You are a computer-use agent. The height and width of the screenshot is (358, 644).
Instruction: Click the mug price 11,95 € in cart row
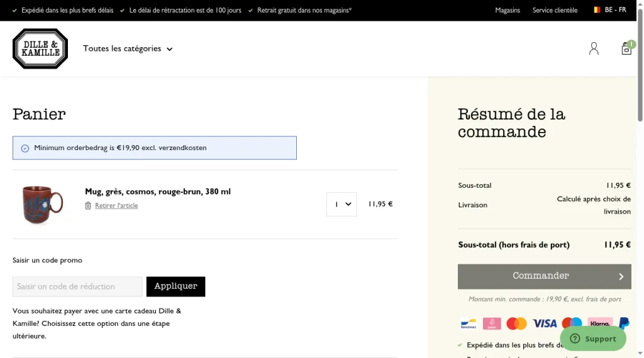(380, 204)
